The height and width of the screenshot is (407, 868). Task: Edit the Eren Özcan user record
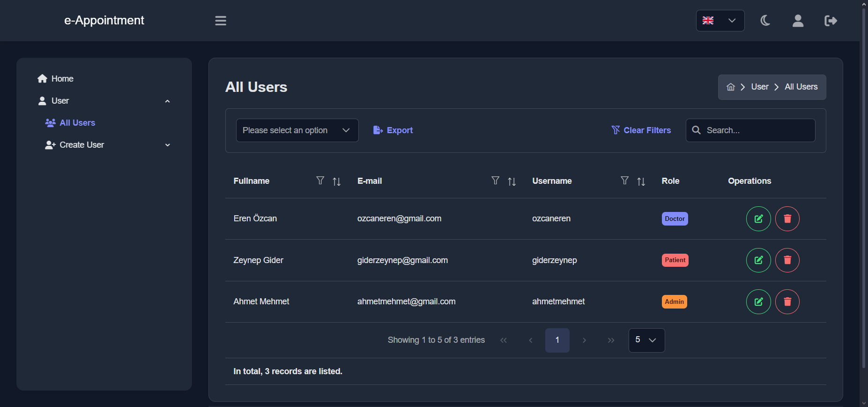click(x=758, y=219)
